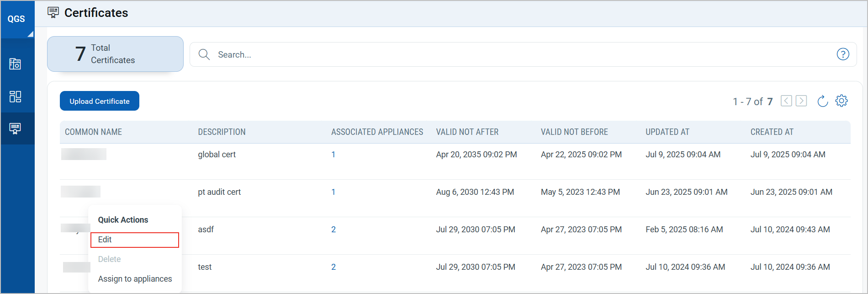The height and width of the screenshot is (294, 868).
Task: Select Edit in Quick Actions menu
Action: click(x=134, y=240)
